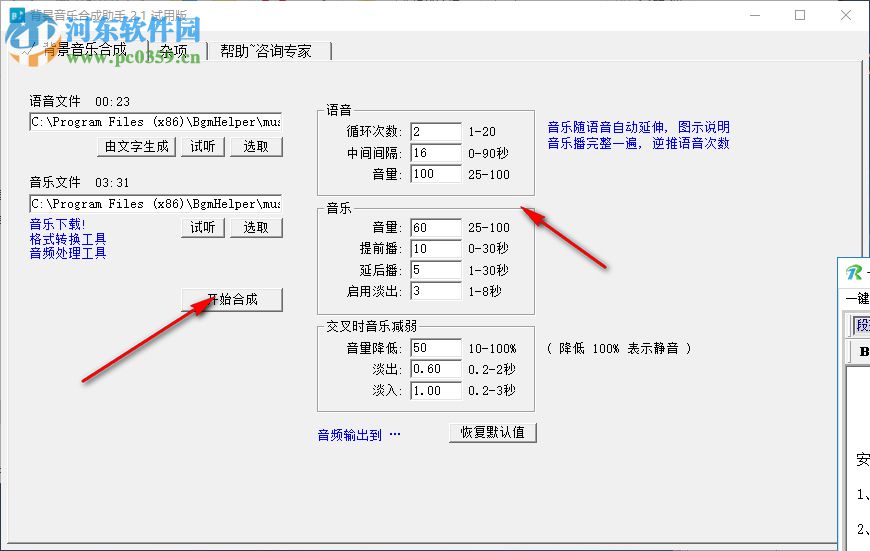The width and height of the screenshot is (870, 551).
Task: Close the 背景音乐合成助手 window
Action: pyautogui.click(x=846, y=15)
